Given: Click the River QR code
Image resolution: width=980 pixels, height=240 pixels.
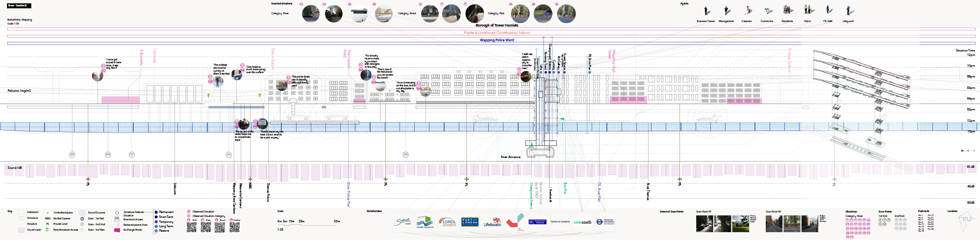Looking at the screenshot, I should point(206,227).
